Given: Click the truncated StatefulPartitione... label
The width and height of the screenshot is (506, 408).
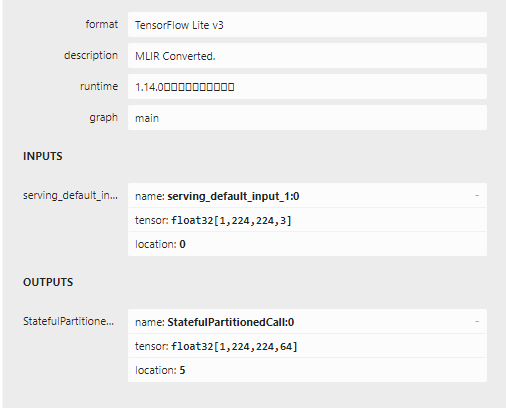Looking at the screenshot, I should (68, 321).
